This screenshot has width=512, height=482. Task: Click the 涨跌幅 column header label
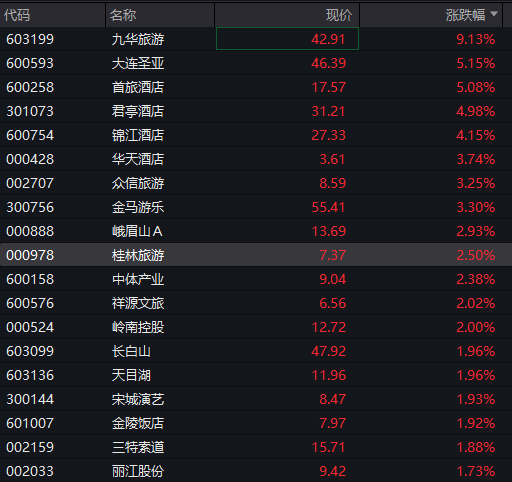(x=466, y=15)
